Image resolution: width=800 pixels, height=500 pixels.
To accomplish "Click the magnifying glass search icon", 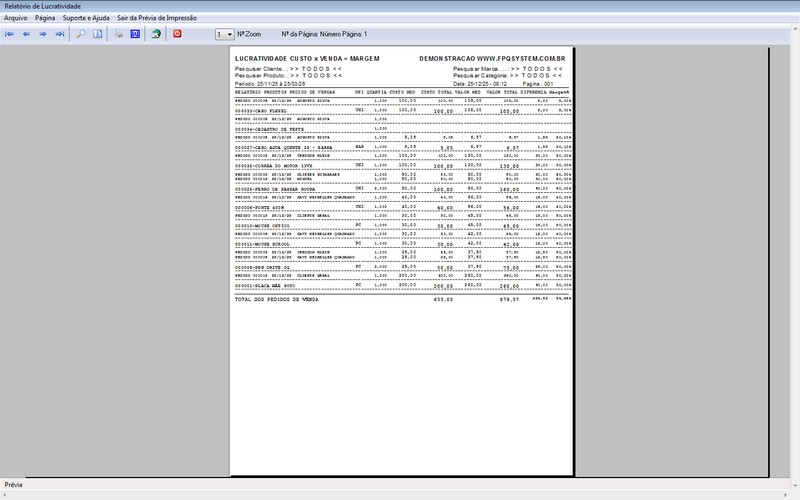I will (81, 34).
